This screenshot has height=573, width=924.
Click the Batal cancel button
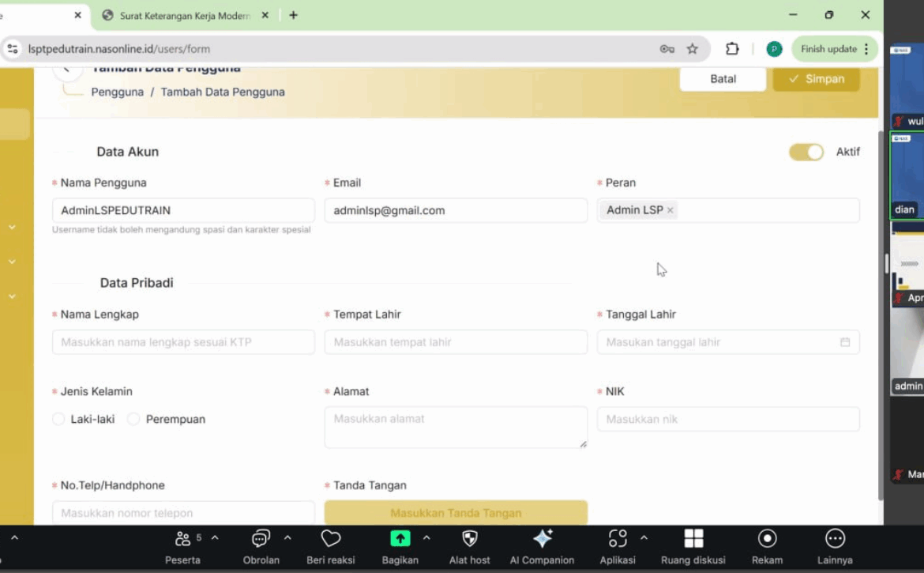pyautogui.click(x=723, y=79)
